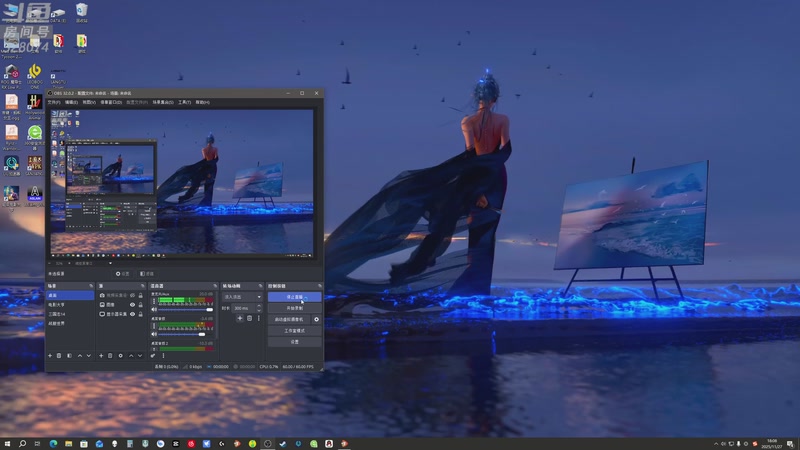Add a new source with plus icon
This screenshot has width=800, height=450.
click(101, 356)
